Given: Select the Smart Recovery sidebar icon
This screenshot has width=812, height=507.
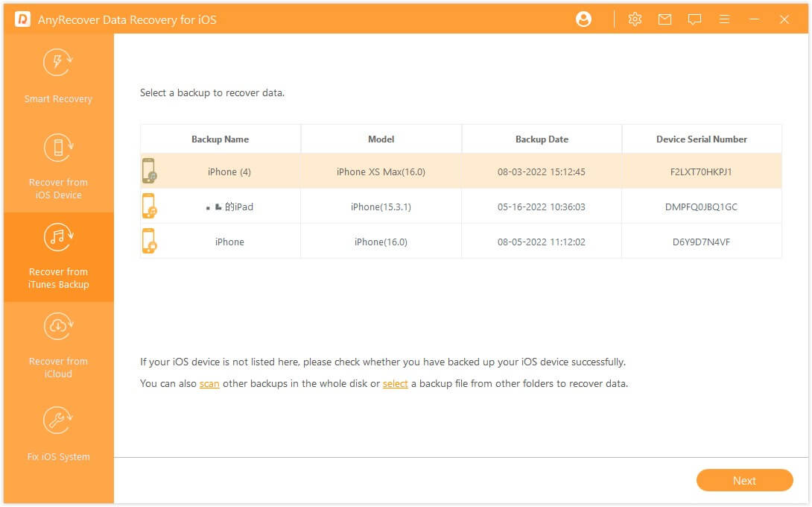Looking at the screenshot, I should click(x=57, y=62).
